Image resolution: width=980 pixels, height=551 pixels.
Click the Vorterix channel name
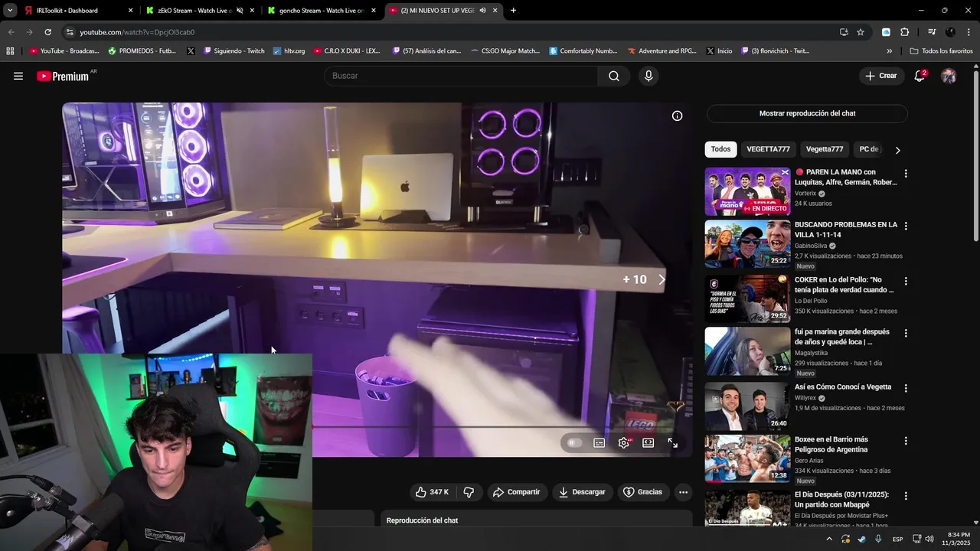point(805,194)
